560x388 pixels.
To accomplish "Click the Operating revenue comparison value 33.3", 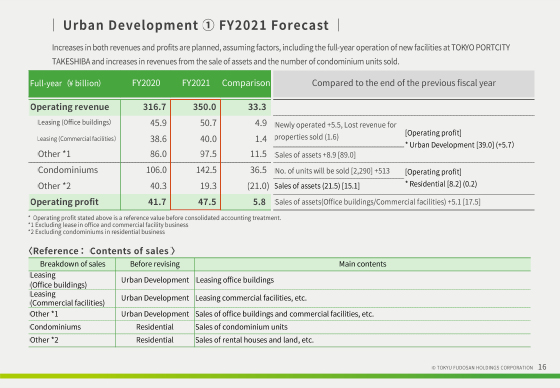I will point(257,107).
